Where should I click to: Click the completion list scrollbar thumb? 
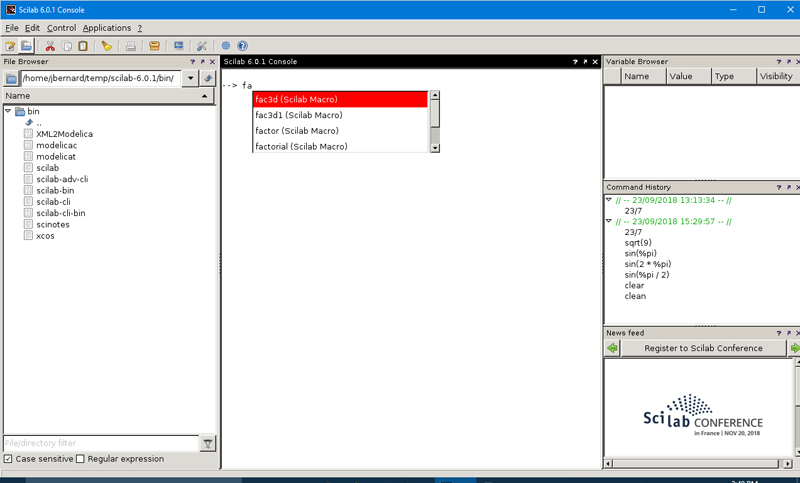[435, 114]
